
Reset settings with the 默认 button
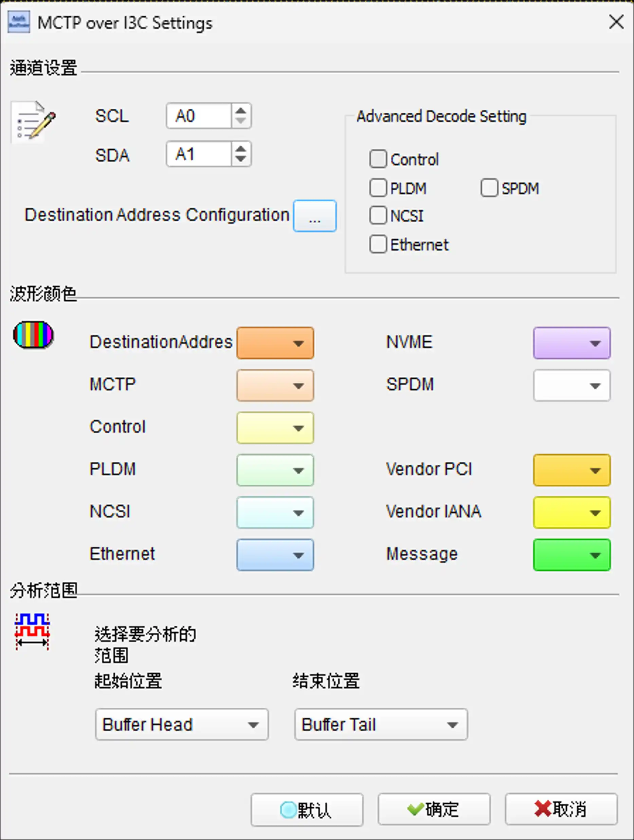[307, 809]
